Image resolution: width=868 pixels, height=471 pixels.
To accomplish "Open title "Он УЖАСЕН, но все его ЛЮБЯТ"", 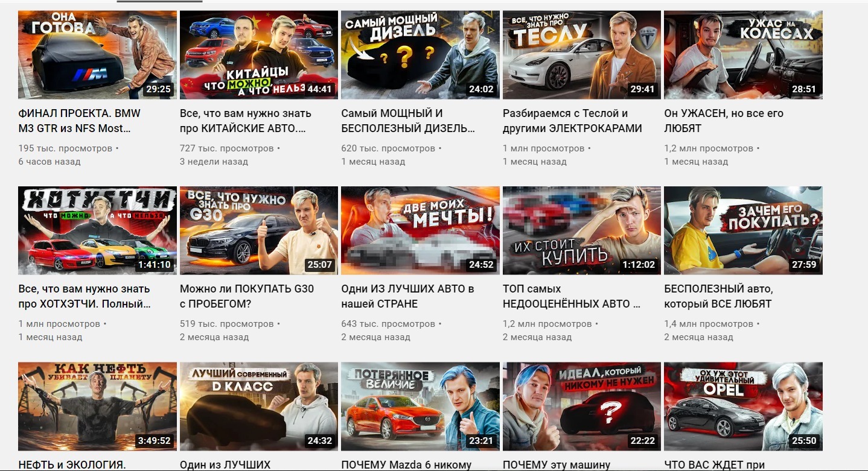I will coord(724,121).
